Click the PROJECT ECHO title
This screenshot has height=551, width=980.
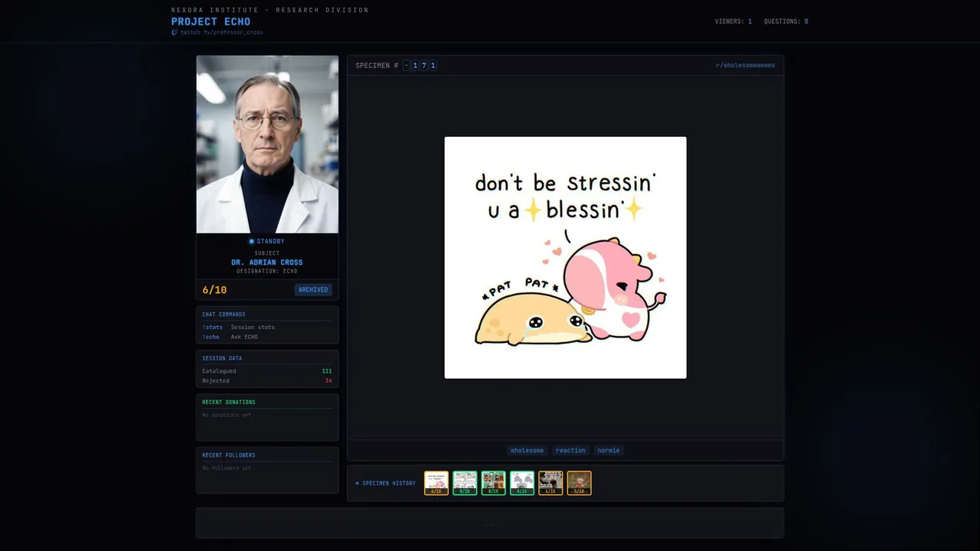click(x=211, y=21)
